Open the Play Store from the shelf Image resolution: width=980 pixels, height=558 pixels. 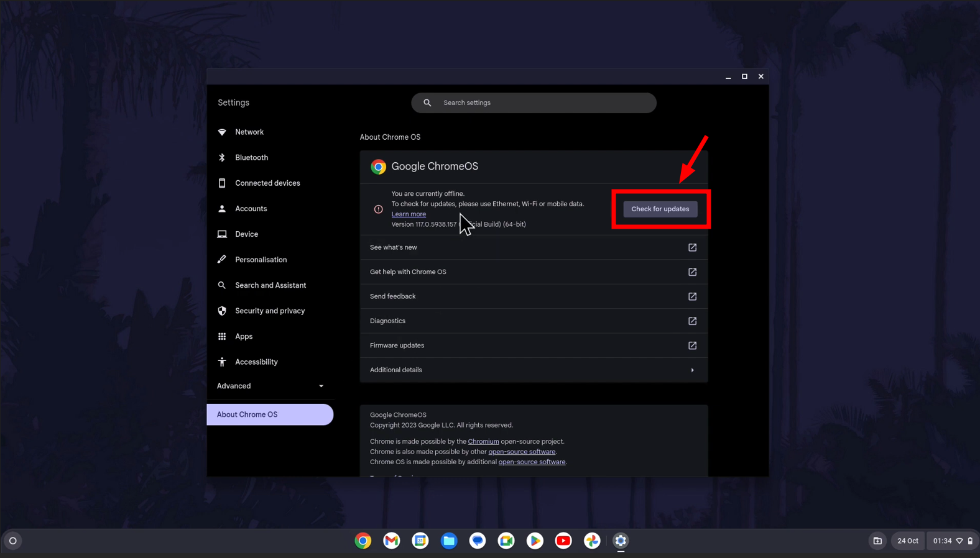[535, 541]
